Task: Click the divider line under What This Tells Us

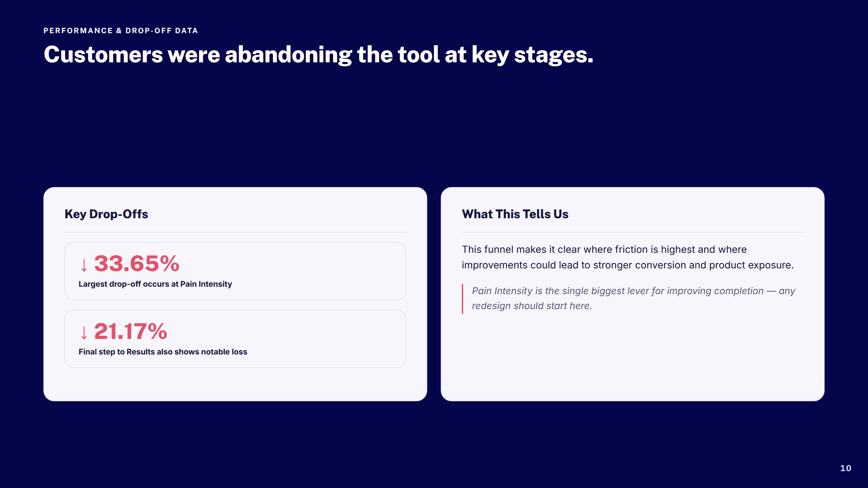Action: (x=633, y=232)
